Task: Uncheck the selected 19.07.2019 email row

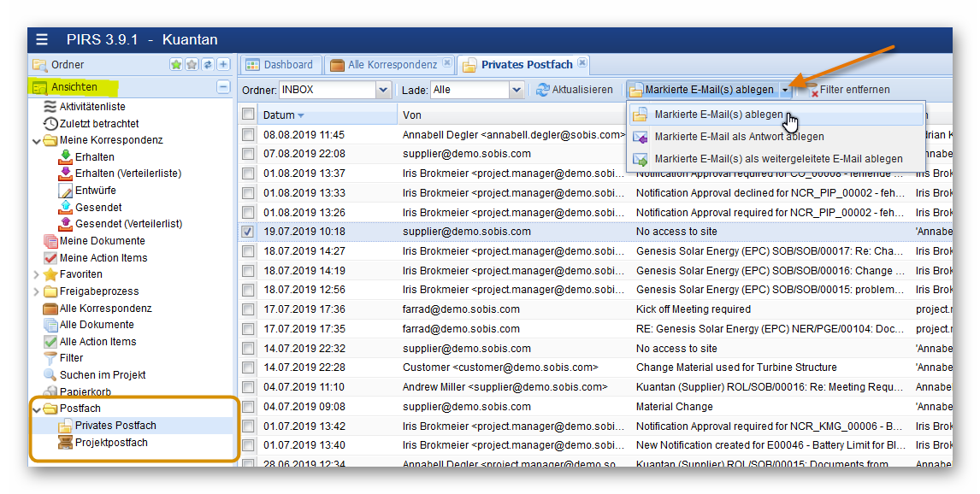Action: 248,231
